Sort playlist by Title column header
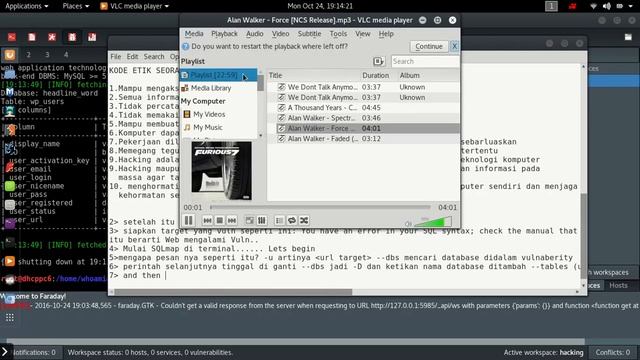The width and height of the screenshot is (640, 360). tap(313, 75)
